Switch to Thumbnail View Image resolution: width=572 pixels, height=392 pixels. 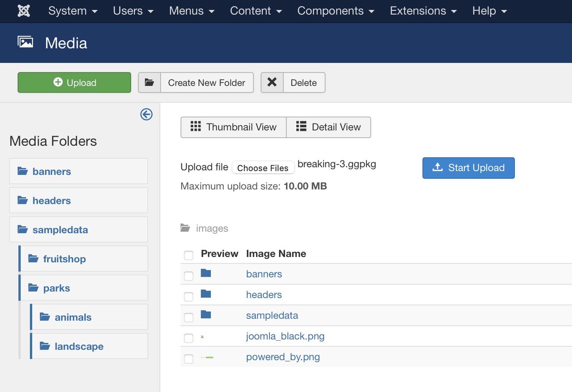click(x=233, y=127)
